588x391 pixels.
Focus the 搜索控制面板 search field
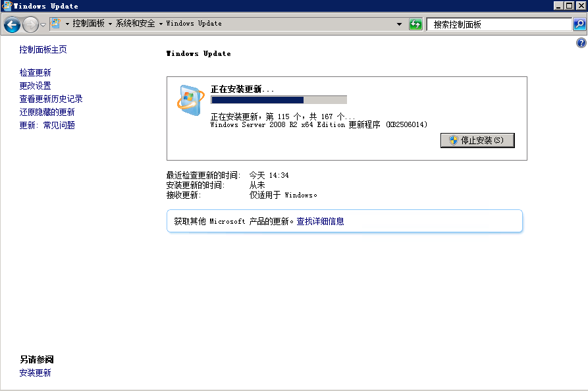499,24
